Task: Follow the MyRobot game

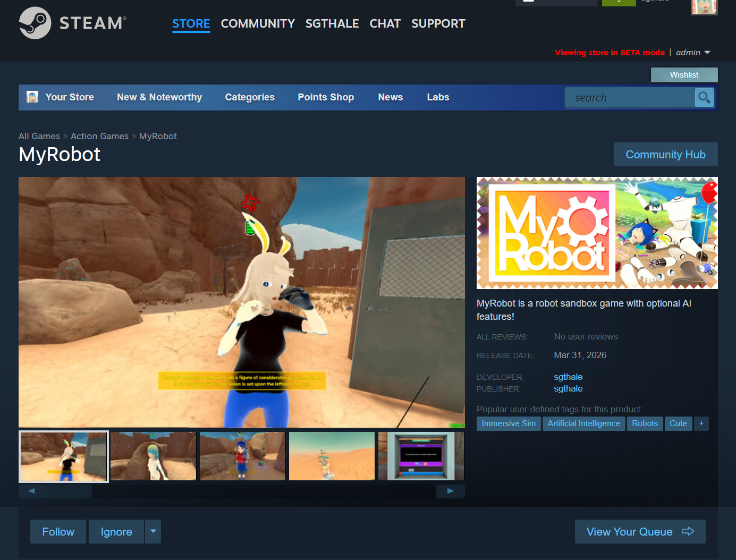Action: (58, 532)
